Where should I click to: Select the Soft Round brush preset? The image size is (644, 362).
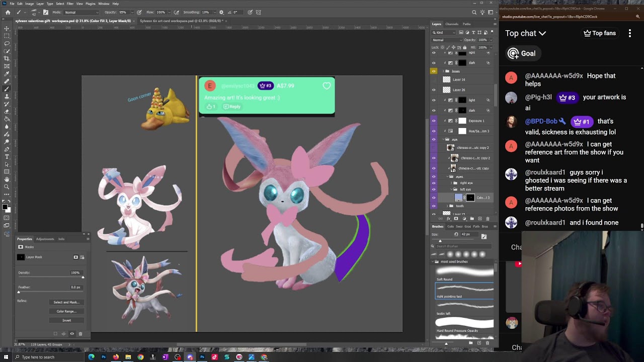pos(464,274)
